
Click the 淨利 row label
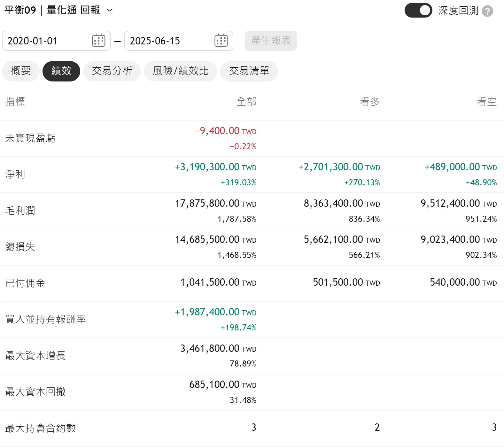(15, 174)
